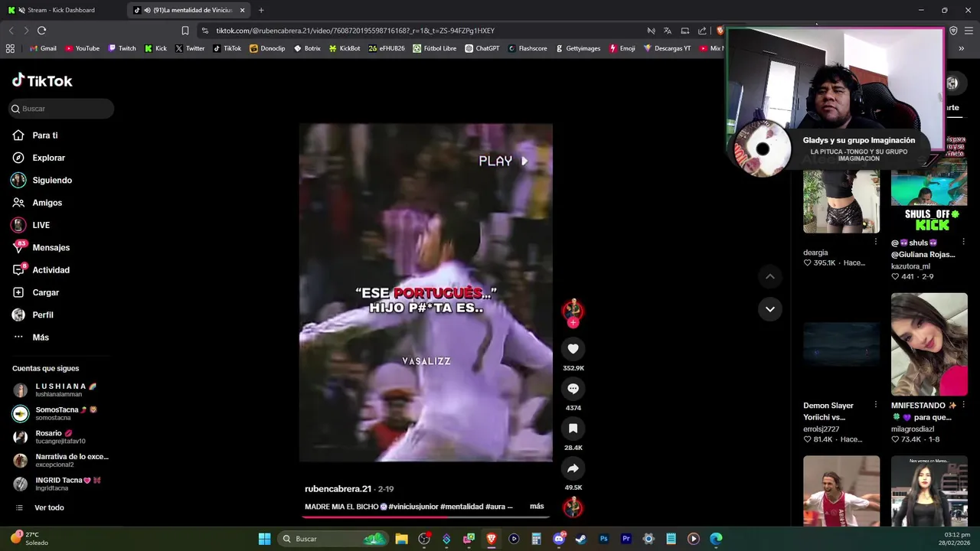Open Discord from the taskbar
Screen dimensions: 980x551
[559, 539]
